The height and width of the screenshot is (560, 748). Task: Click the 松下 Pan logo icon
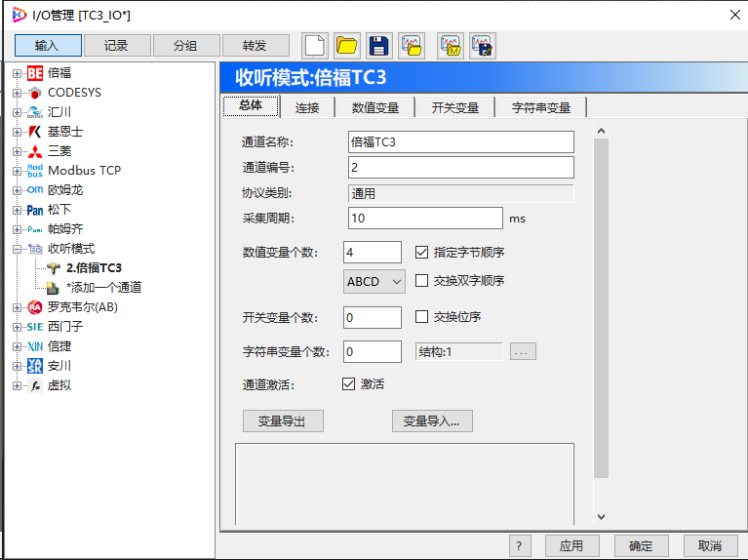tap(35, 210)
